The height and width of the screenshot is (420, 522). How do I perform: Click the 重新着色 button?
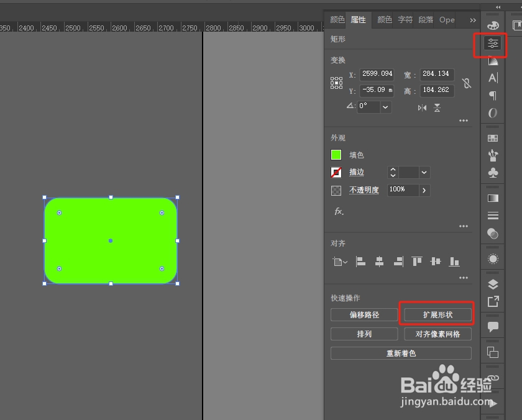(401, 353)
